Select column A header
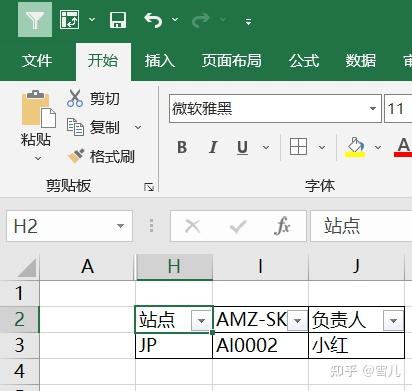412x391 pixels. [87, 267]
